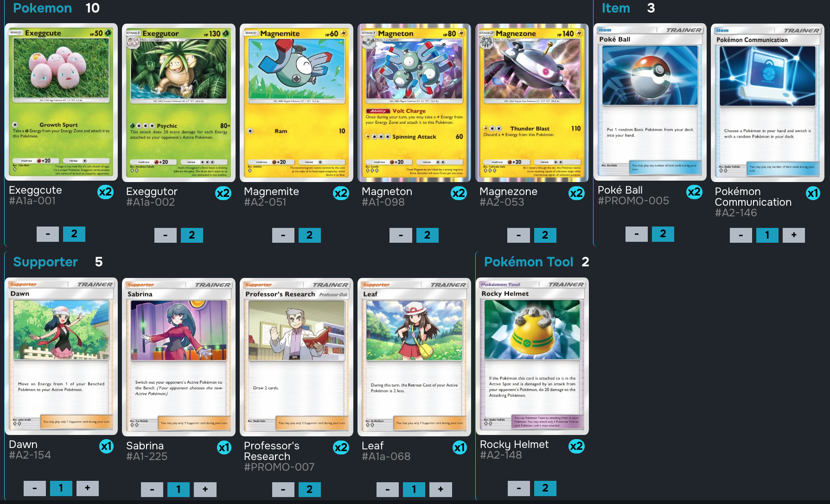Increase Leaf count using plus button
This screenshot has width=830, height=504.
441,489
